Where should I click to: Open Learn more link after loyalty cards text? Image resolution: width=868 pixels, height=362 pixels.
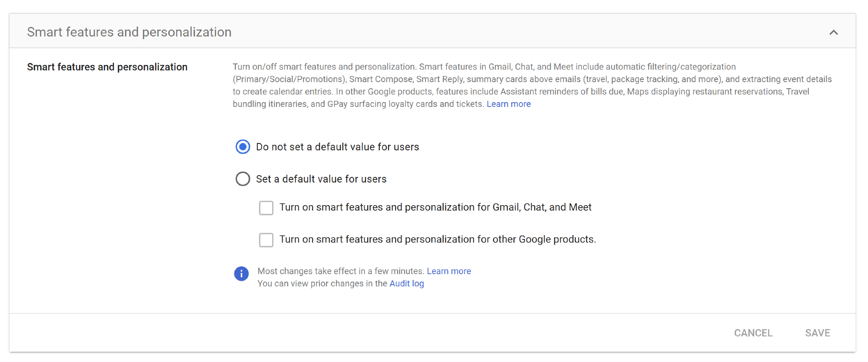pyautogui.click(x=508, y=104)
